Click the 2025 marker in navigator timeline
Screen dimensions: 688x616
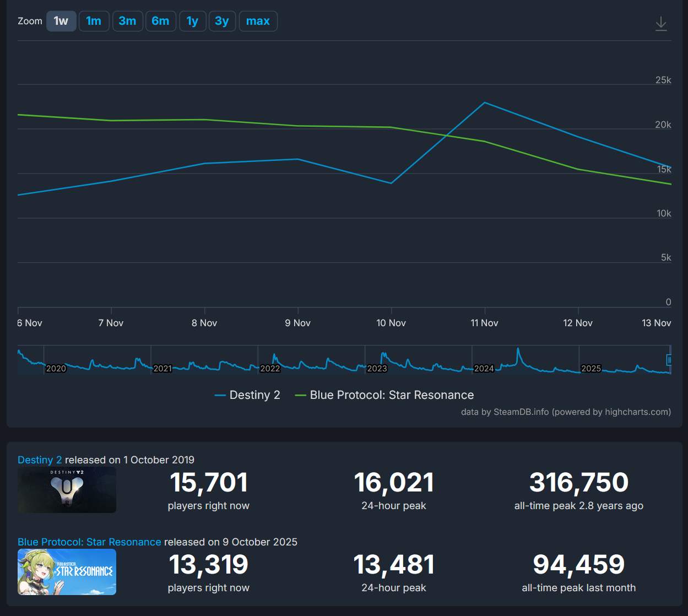coord(591,368)
